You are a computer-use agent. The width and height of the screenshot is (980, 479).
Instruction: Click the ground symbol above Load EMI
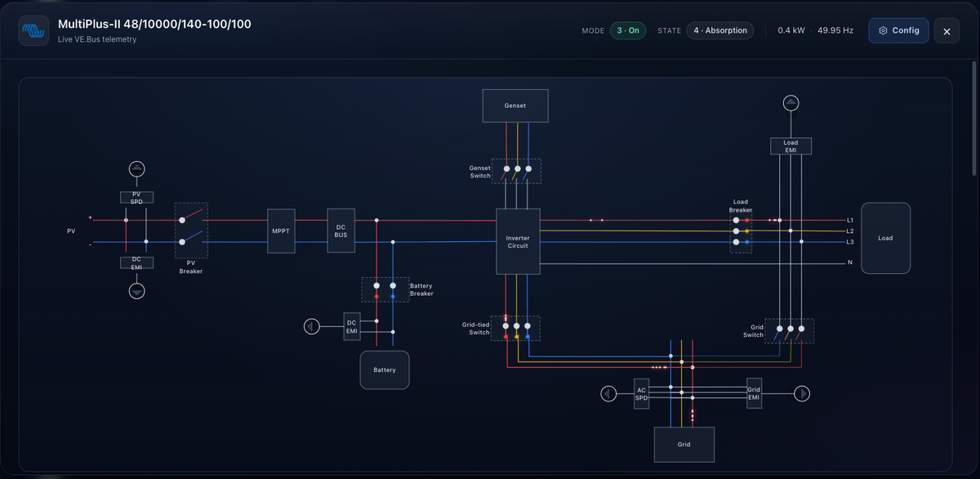tap(791, 103)
